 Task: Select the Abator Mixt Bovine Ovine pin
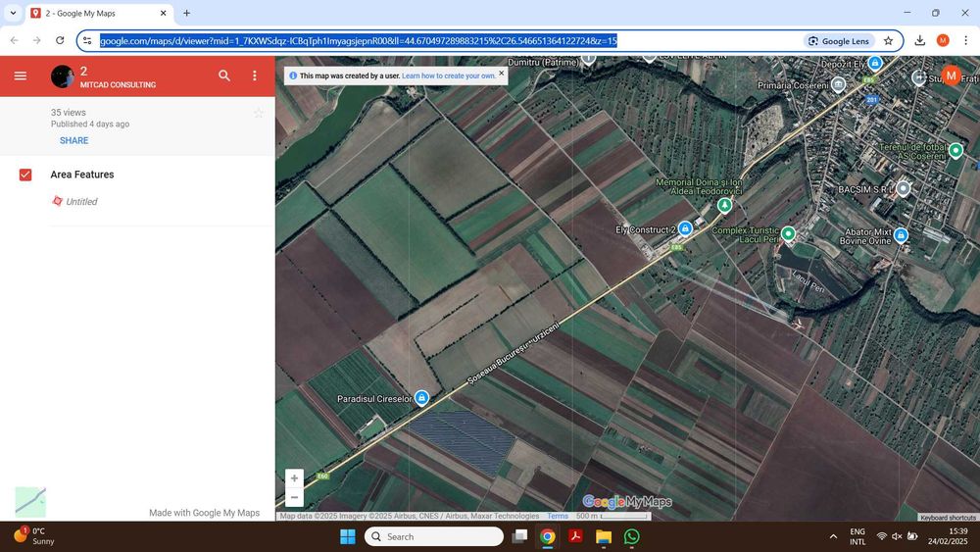pos(901,235)
